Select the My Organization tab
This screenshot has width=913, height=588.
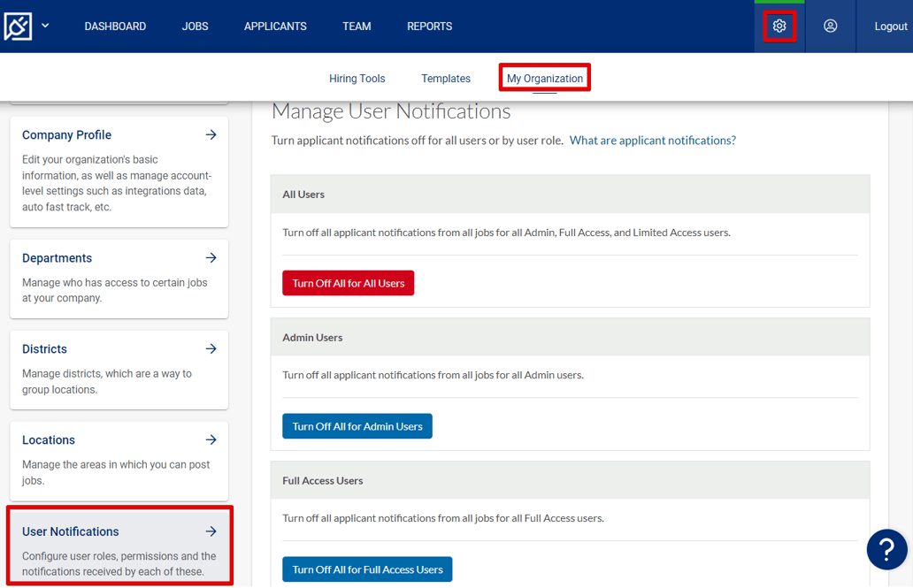coord(544,78)
